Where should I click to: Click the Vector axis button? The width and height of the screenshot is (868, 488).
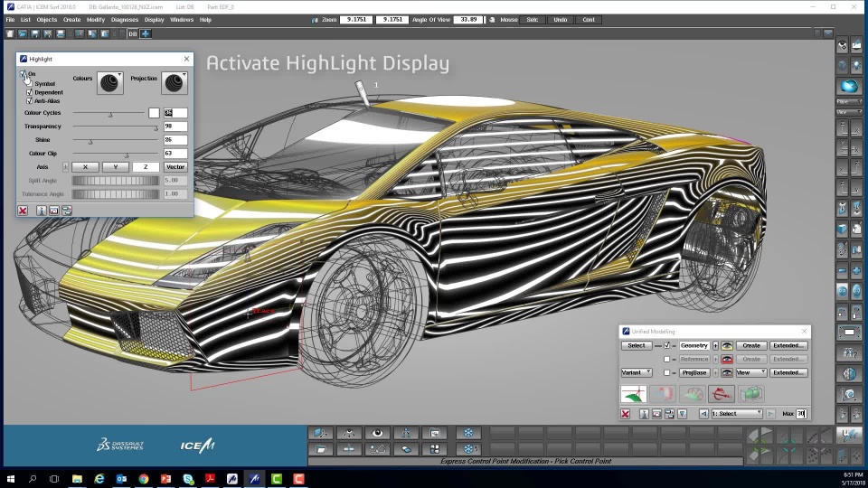175,167
